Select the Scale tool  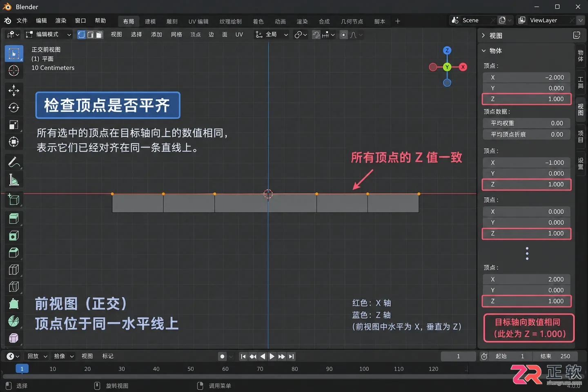pyautogui.click(x=14, y=125)
